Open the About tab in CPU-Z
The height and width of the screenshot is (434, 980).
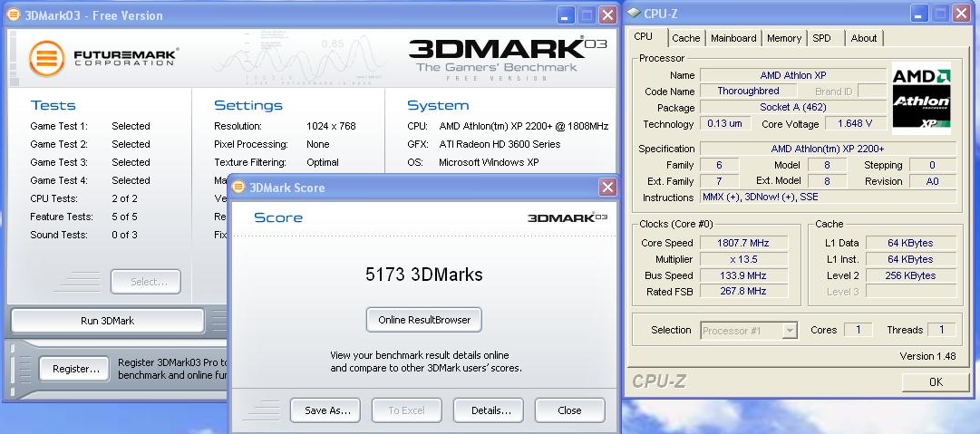[864, 38]
